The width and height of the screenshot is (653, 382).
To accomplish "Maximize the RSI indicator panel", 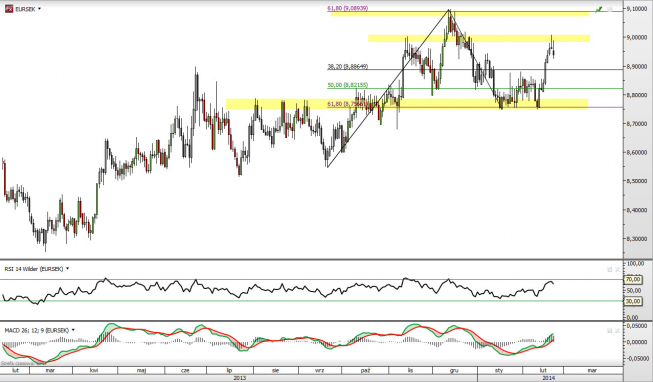I will (610, 270).
